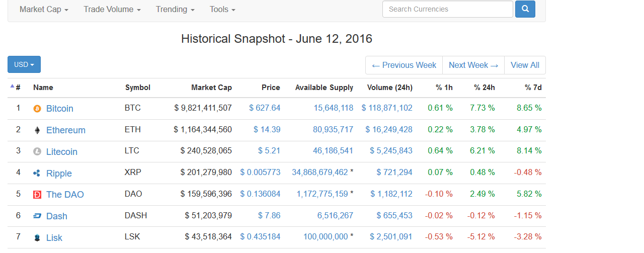
Task: Sort table by Name column
Action: point(43,88)
